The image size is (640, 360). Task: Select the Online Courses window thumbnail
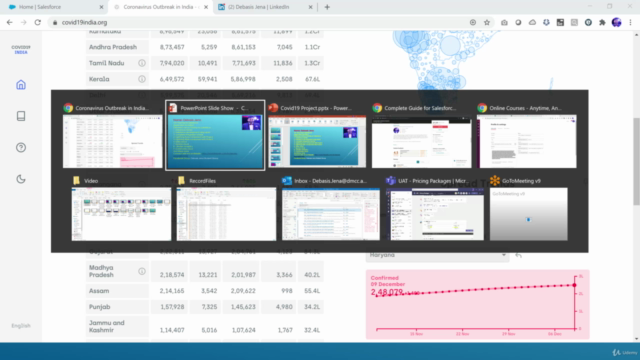[x=527, y=141]
